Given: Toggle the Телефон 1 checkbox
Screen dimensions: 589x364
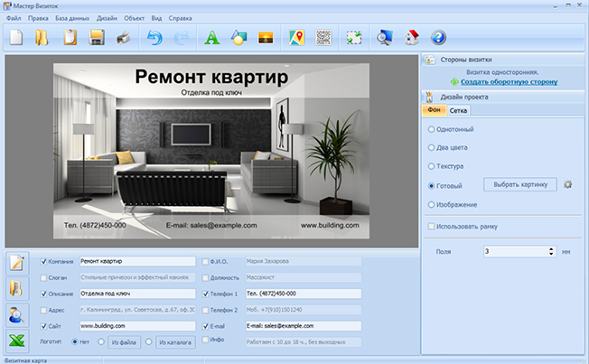Looking at the screenshot, I should click(x=205, y=294).
